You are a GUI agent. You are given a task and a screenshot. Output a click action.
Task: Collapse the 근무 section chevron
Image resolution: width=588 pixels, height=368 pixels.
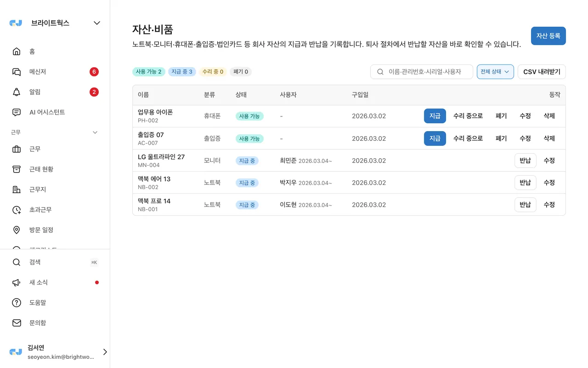tap(95, 132)
